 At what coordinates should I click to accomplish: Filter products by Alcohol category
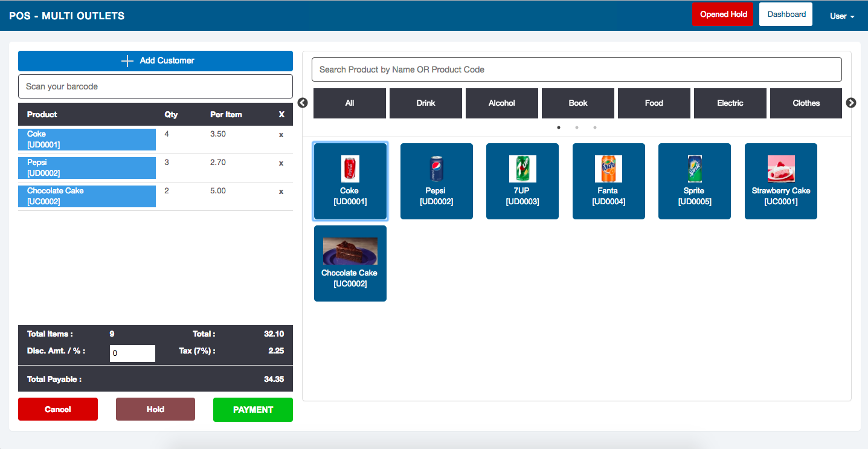pos(502,103)
